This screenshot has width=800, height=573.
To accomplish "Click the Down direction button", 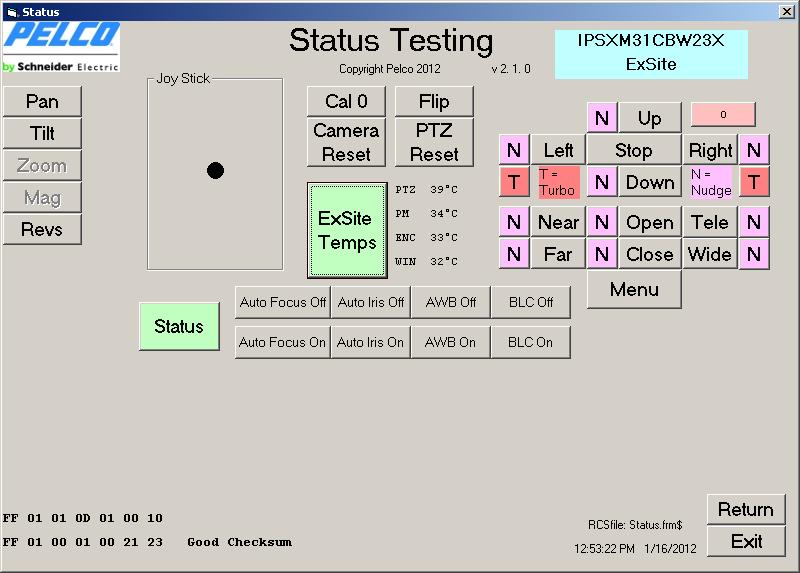I will 650,182.
